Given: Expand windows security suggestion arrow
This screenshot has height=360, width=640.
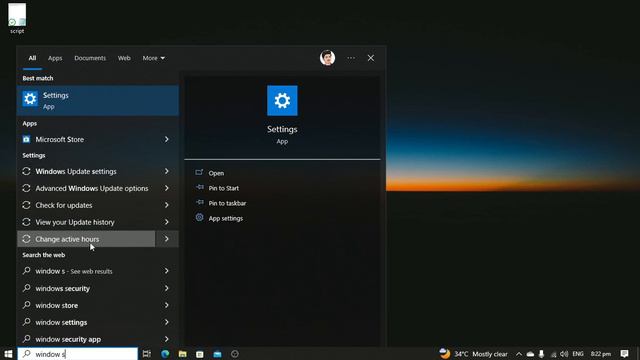Looking at the screenshot, I should click(x=167, y=288).
